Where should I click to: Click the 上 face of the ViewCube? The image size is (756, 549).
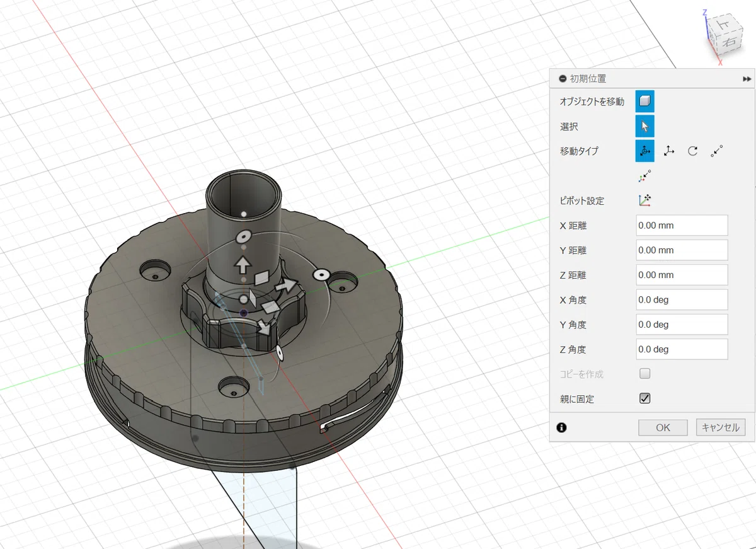[723, 24]
